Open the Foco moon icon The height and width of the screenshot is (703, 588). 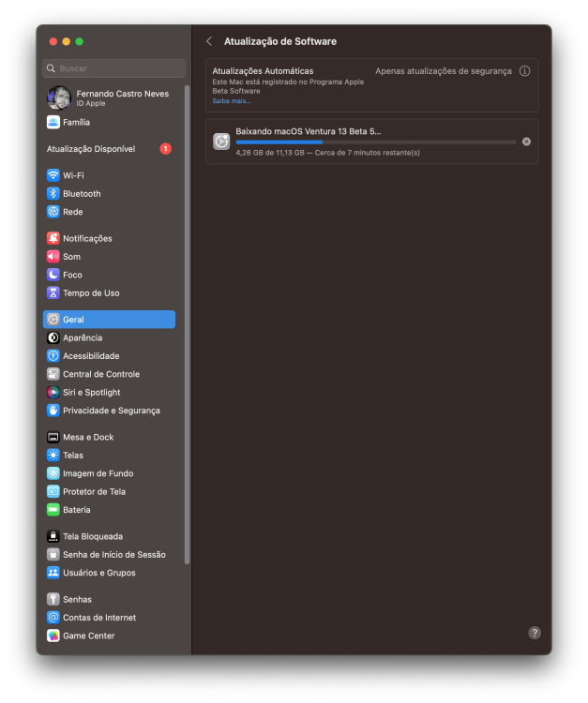pos(53,275)
